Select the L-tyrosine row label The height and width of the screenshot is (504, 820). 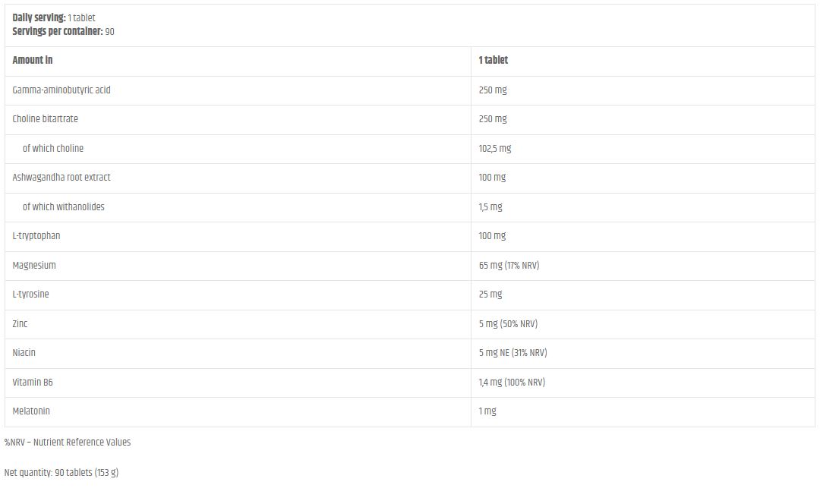[31, 295]
